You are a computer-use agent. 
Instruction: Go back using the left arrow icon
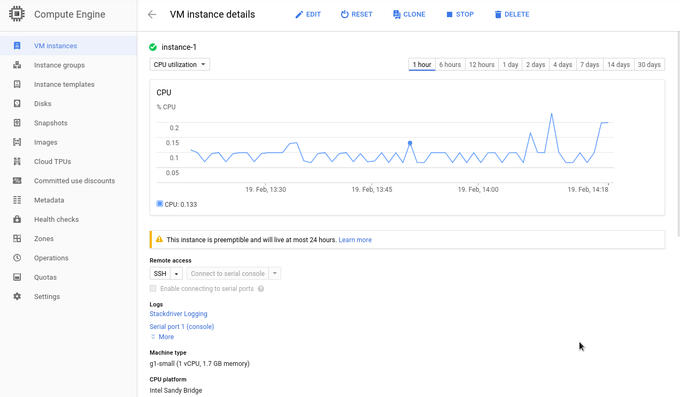(x=152, y=14)
